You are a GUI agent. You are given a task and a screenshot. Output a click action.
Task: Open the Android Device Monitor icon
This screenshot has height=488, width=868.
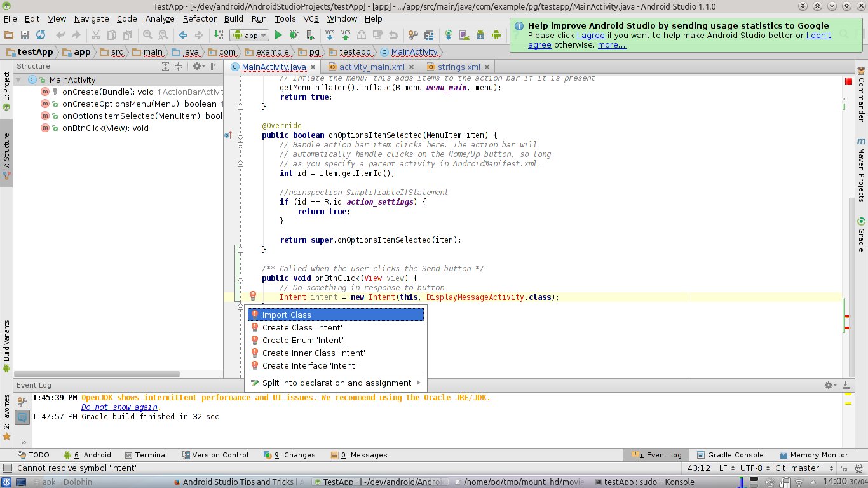496,35
